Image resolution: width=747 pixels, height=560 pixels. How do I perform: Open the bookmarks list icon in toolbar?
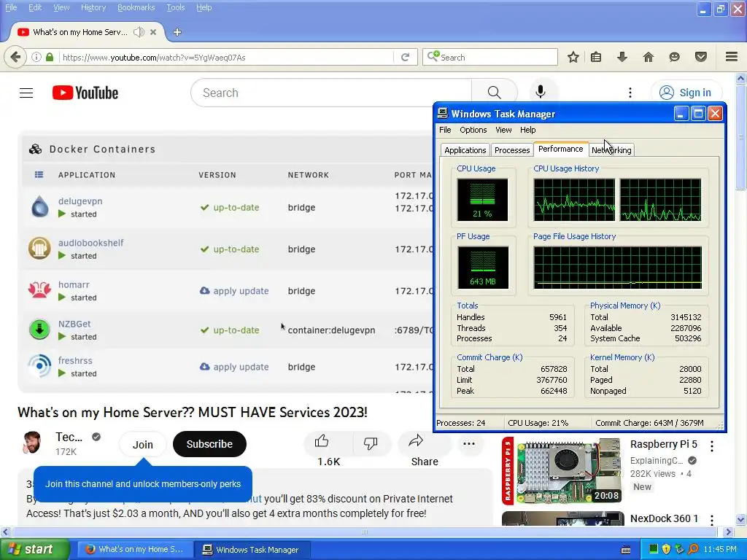point(596,57)
